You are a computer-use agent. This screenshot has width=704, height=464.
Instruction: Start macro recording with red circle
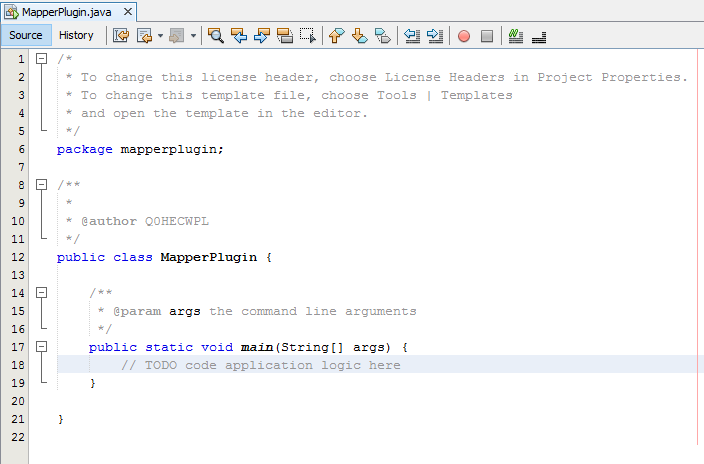(464, 36)
